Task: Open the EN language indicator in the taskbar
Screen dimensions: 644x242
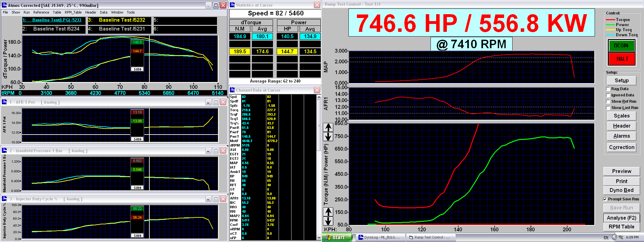Action: [606, 237]
